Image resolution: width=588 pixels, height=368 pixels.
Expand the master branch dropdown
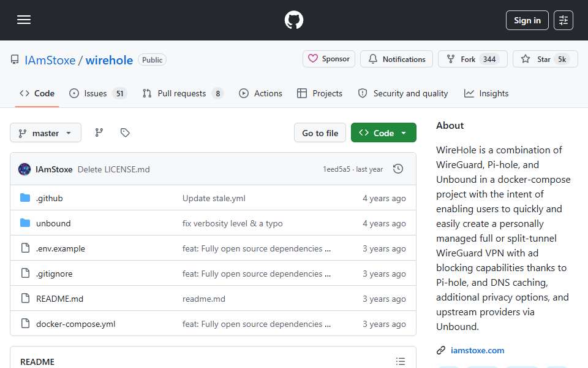tap(45, 133)
